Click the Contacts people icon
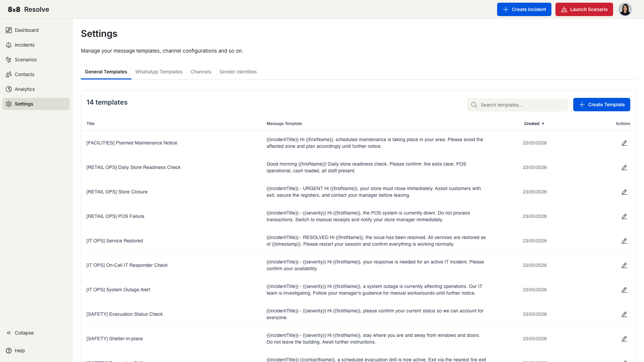 (x=9, y=74)
